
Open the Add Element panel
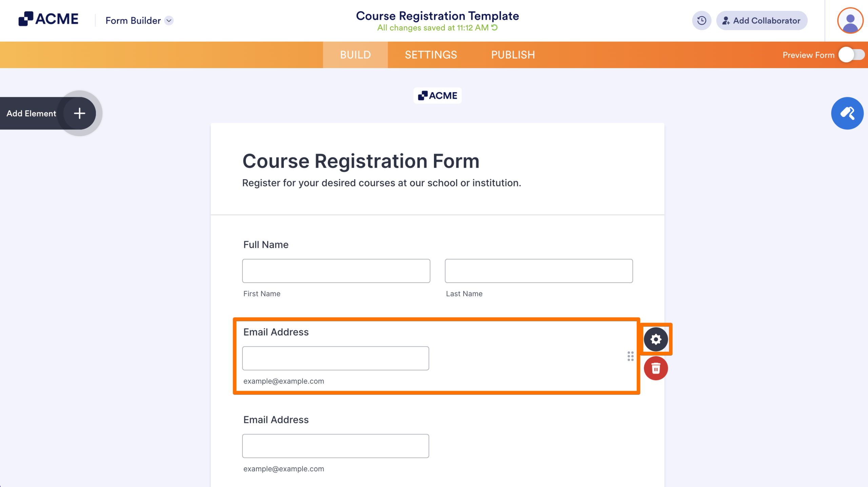[79, 113]
